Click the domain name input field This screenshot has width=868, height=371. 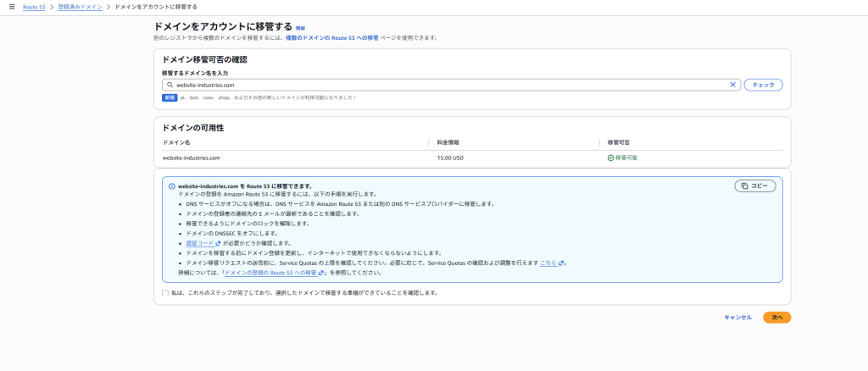click(x=449, y=85)
